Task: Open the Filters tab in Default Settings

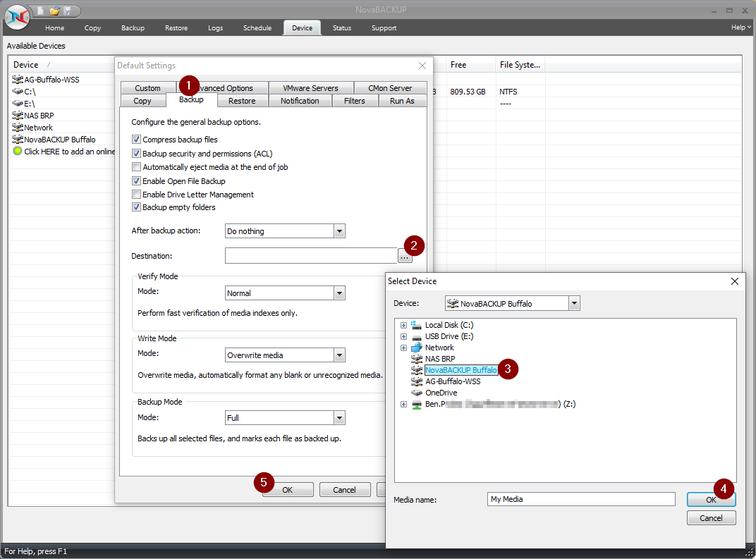Action: coord(354,101)
